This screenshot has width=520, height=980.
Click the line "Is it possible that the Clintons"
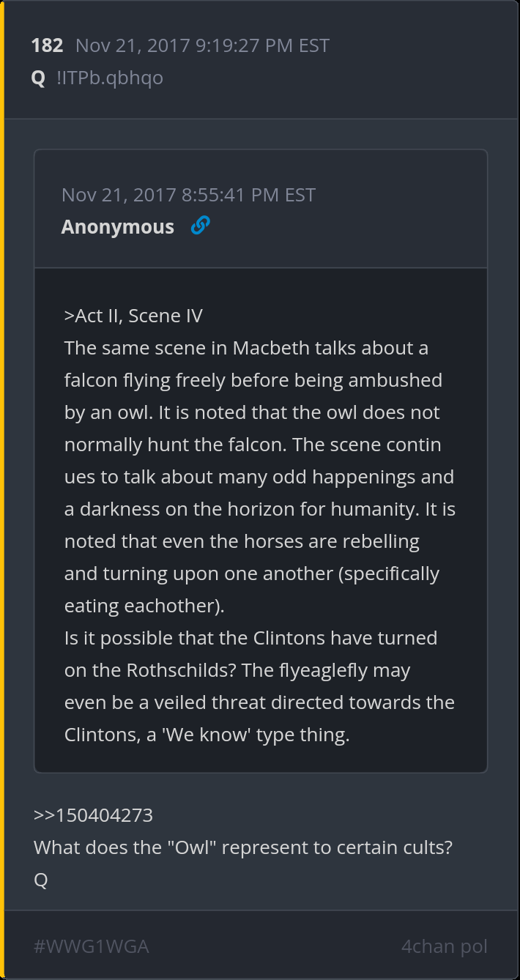(250, 638)
